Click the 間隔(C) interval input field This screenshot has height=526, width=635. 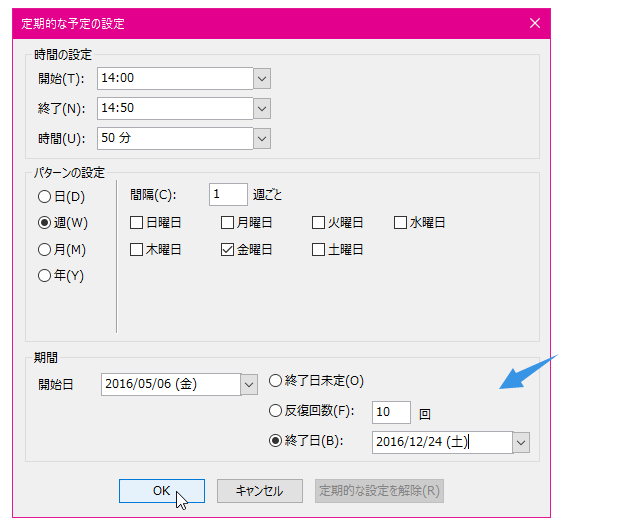[228, 194]
